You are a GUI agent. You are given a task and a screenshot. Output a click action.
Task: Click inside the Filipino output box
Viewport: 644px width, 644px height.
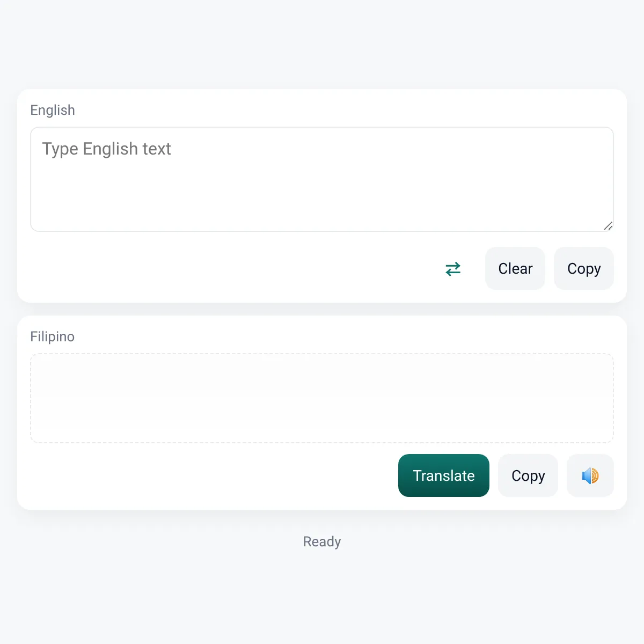[322, 398]
